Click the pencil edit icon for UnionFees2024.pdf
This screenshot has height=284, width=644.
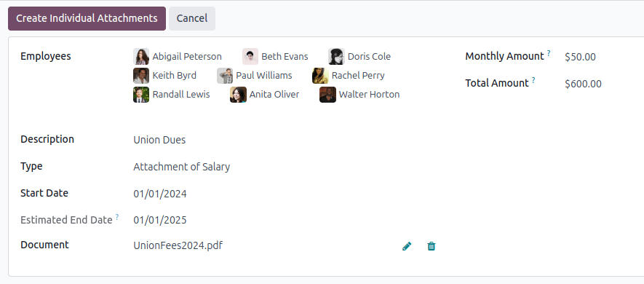pos(407,246)
